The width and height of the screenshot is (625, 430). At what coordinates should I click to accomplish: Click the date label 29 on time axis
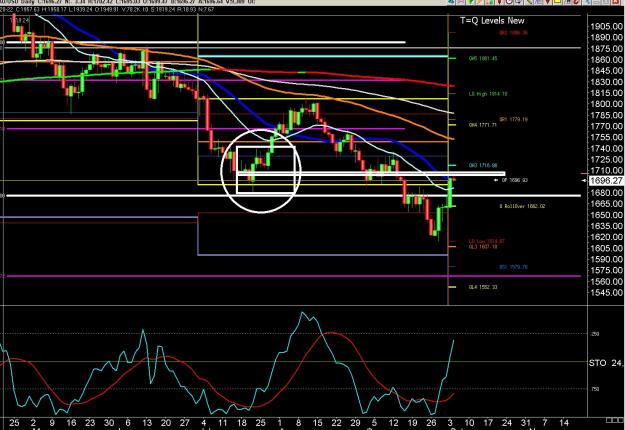click(355, 423)
